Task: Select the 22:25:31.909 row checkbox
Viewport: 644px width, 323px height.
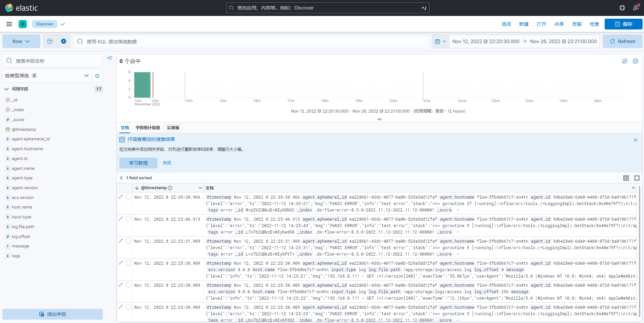Action: tap(129, 241)
